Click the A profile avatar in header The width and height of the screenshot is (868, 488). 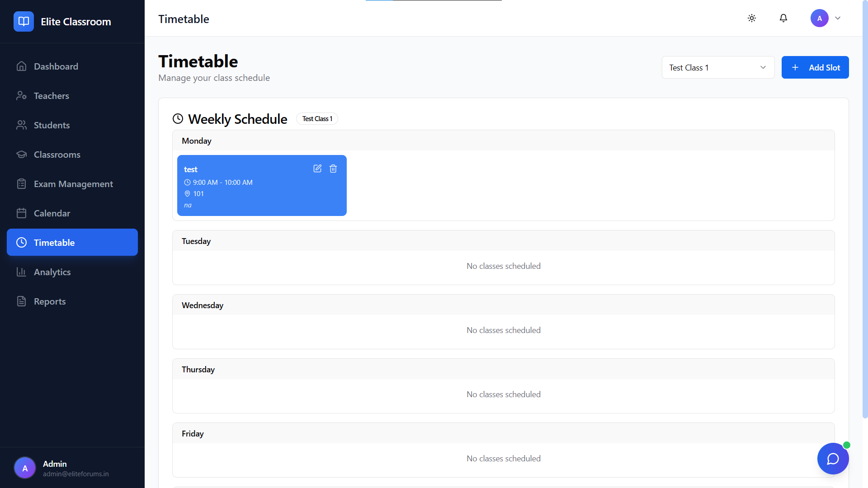click(x=819, y=18)
